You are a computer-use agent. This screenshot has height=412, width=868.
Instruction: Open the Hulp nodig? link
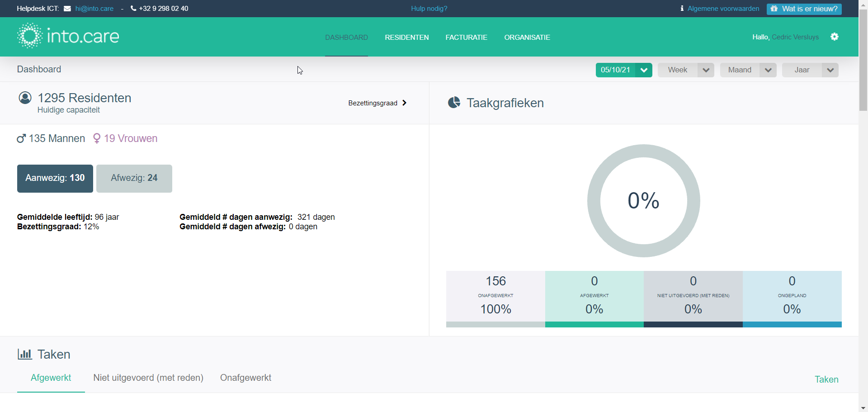(429, 9)
